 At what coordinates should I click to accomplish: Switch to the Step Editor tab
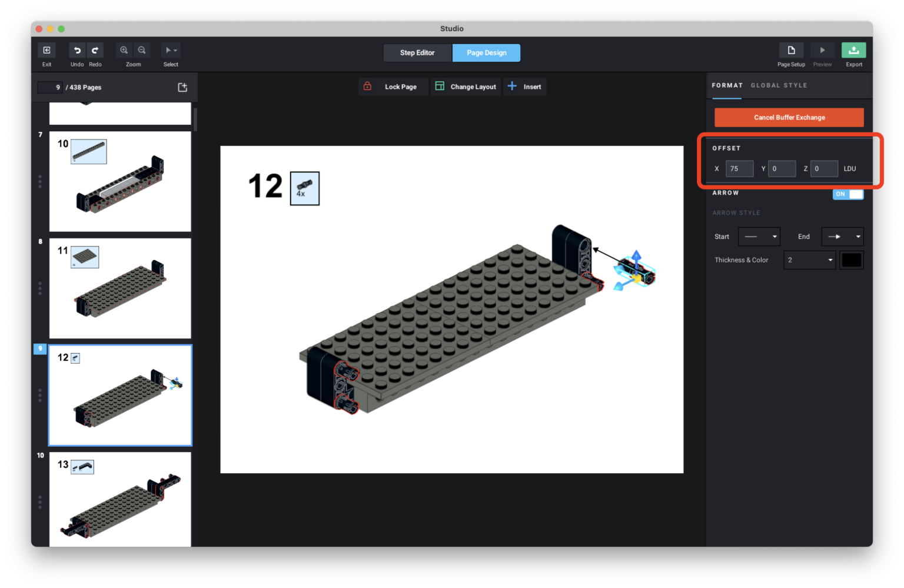point(417,52)
